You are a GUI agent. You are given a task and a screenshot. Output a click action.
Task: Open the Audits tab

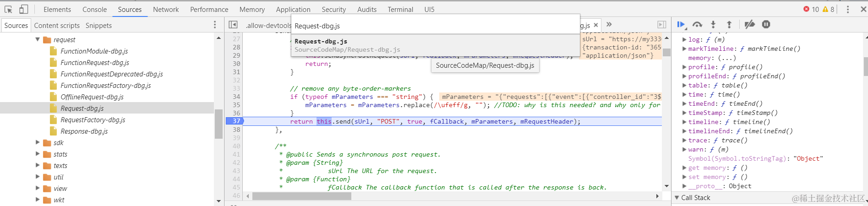pyautogui.click(x=366, y=9)
